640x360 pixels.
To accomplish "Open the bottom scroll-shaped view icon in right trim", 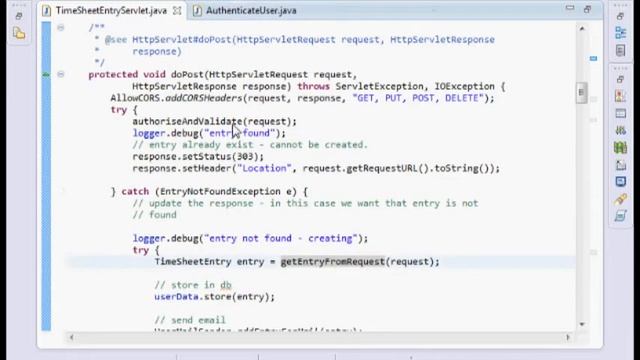I will (x=620, y=216).
